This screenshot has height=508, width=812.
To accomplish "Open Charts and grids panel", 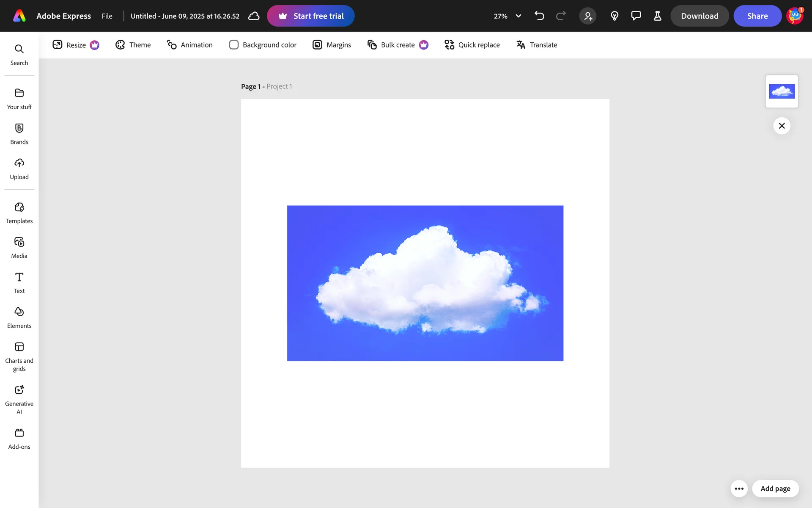I will [x=19, y=356].
